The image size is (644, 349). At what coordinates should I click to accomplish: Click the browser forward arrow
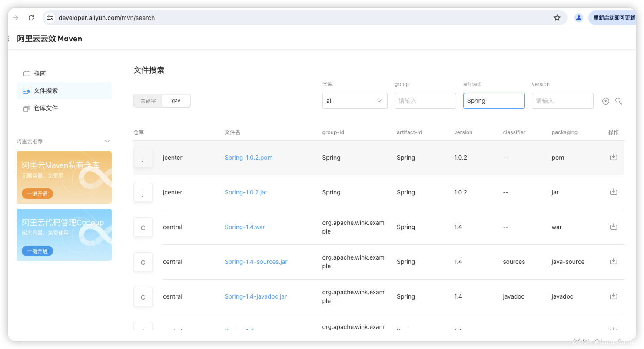click(x=16, y=18)
